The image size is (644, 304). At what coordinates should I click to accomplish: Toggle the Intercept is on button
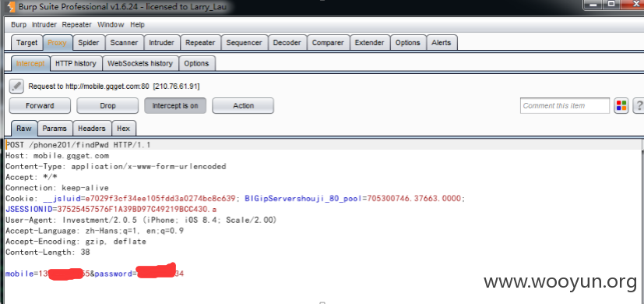[175, 106]
